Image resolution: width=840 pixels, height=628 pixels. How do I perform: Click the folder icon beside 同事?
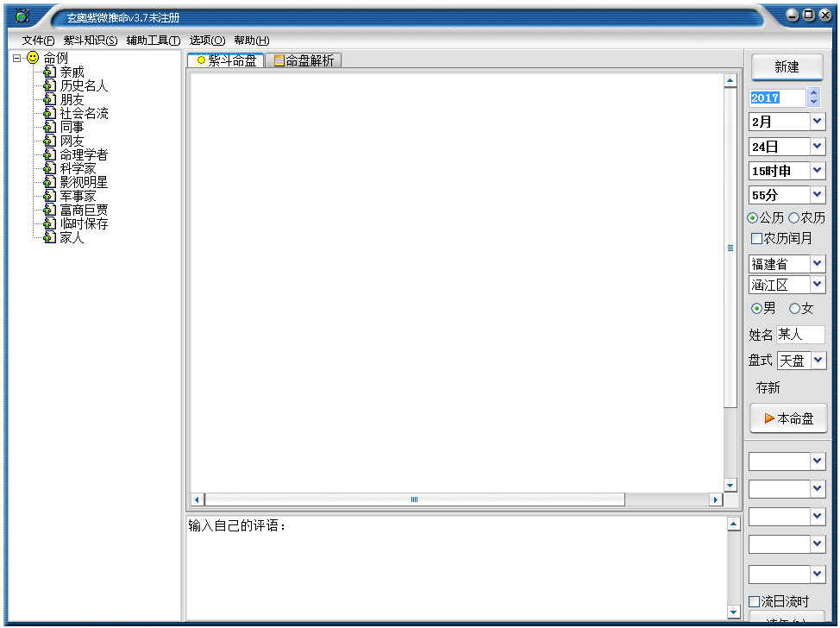tap(49, 127)
